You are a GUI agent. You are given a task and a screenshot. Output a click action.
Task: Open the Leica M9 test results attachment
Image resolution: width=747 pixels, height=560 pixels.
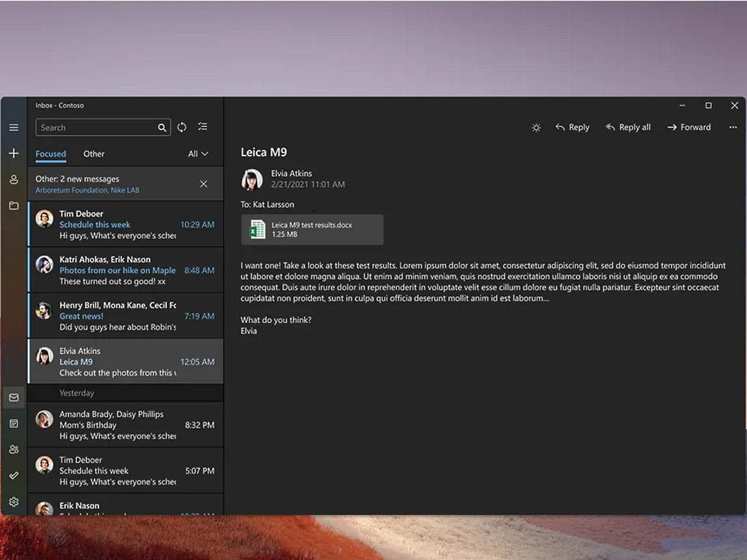point(312,230)
